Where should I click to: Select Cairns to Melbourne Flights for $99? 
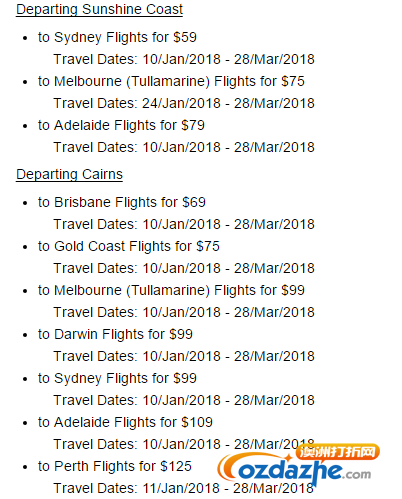coord(171,290)
